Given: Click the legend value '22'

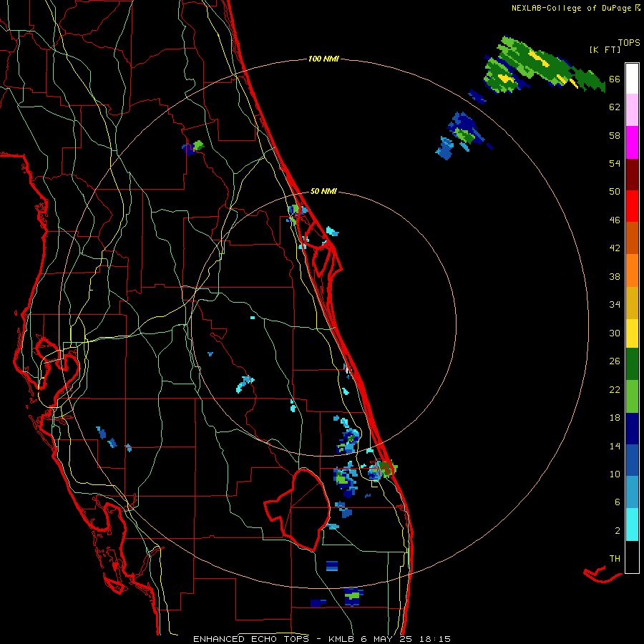Looking at the screenshot, I should [615, 390].
